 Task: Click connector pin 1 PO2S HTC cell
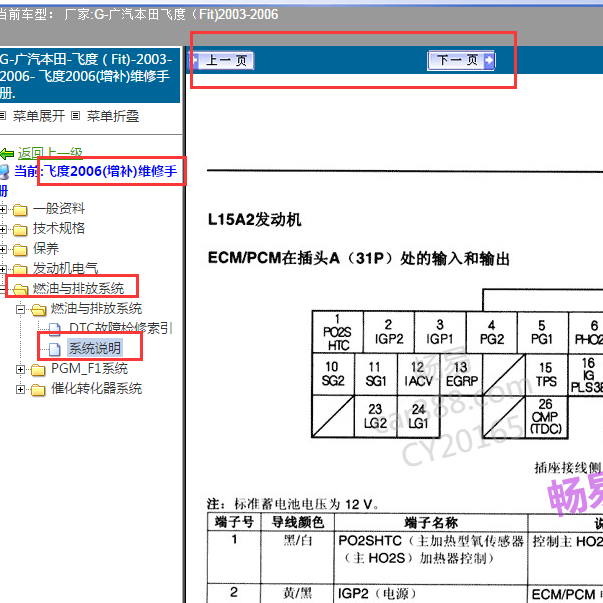coord(338,332)
